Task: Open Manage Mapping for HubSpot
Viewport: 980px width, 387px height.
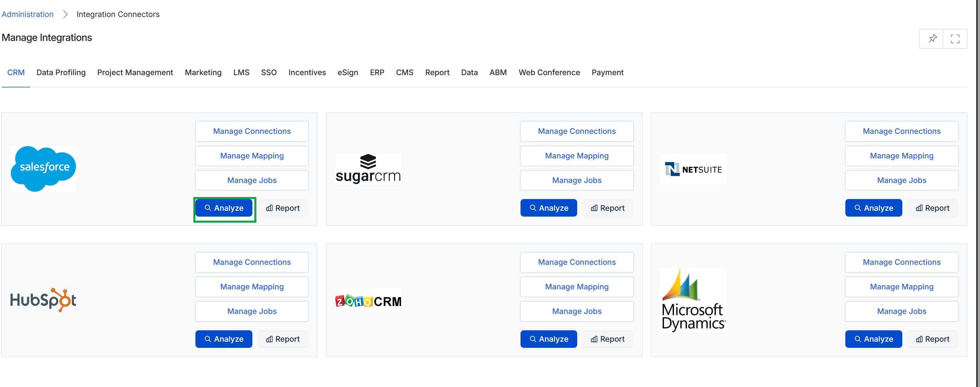Action: click(x=252, y=287)
